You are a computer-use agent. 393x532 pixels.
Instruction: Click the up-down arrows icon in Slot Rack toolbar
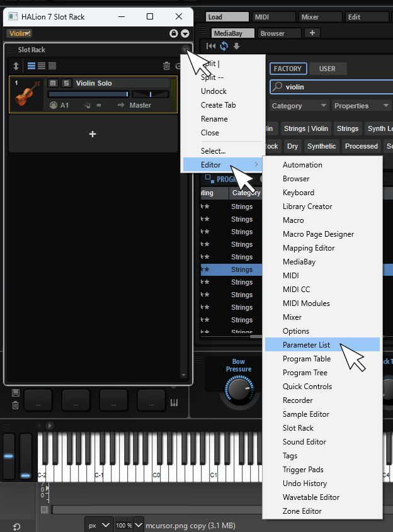tap(16, 66)
